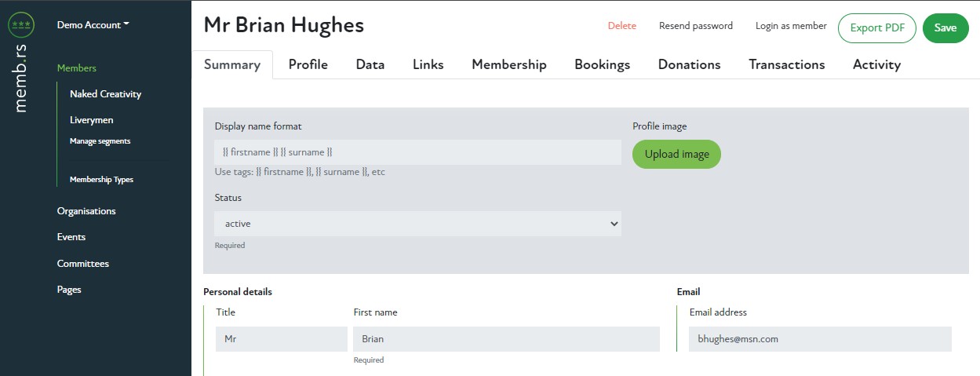Screen dimensions: 980x376
Task: Open the Membership tab
Action: click(x=508, y=65)
